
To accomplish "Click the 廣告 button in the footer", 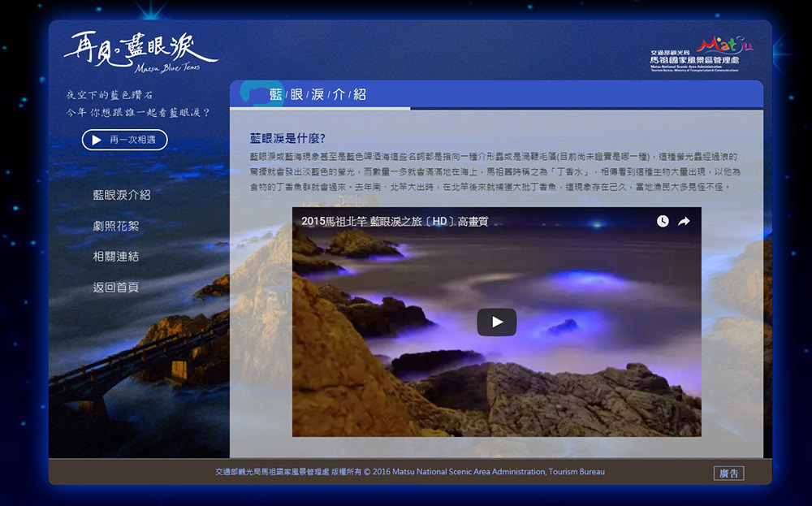I will point(728,473).
